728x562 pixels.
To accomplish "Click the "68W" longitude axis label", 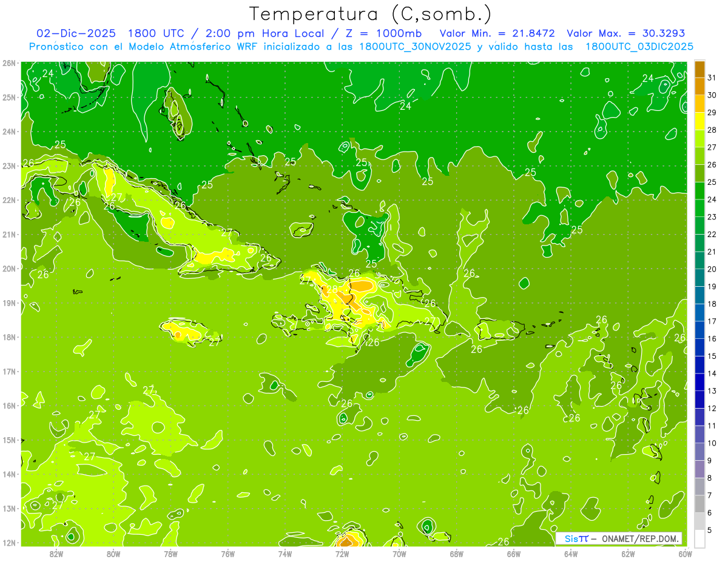I will [457, 554].
